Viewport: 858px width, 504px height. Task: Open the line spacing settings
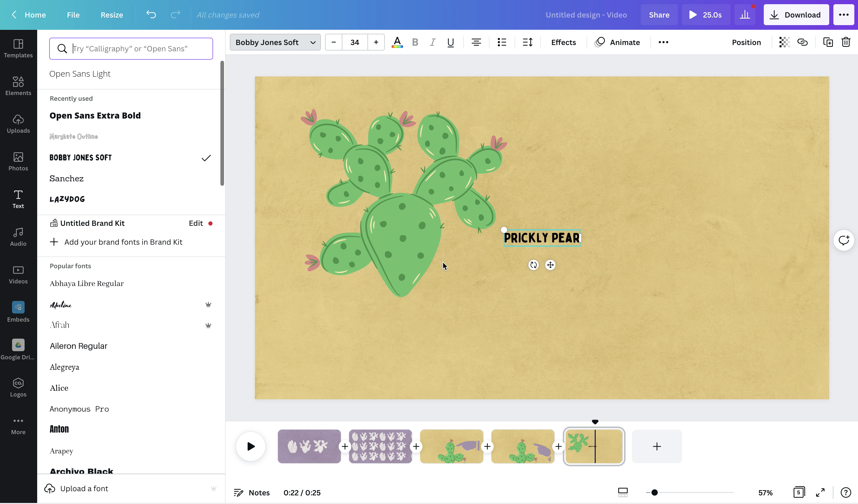tap(527, 42)
